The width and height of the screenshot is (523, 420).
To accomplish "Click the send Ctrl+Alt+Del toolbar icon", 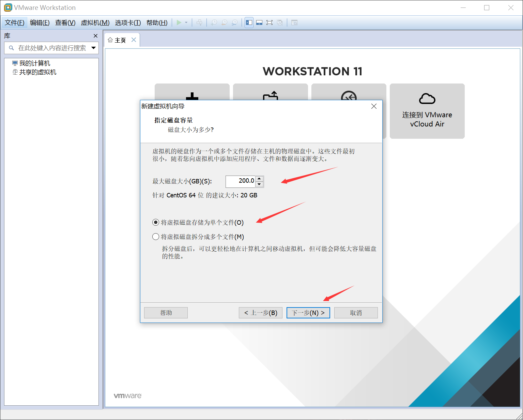I will 199,22.
